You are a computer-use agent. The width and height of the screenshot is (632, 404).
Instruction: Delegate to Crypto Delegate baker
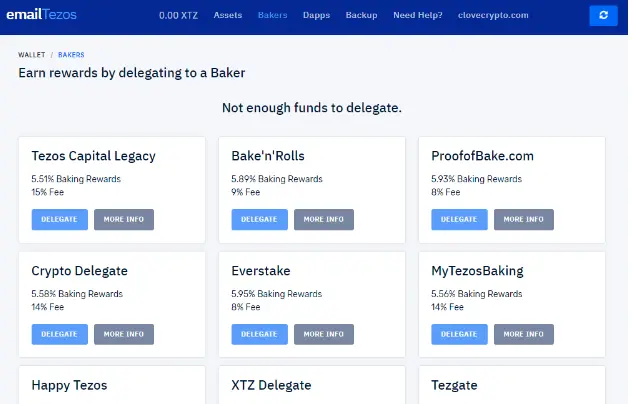[60, 334]
